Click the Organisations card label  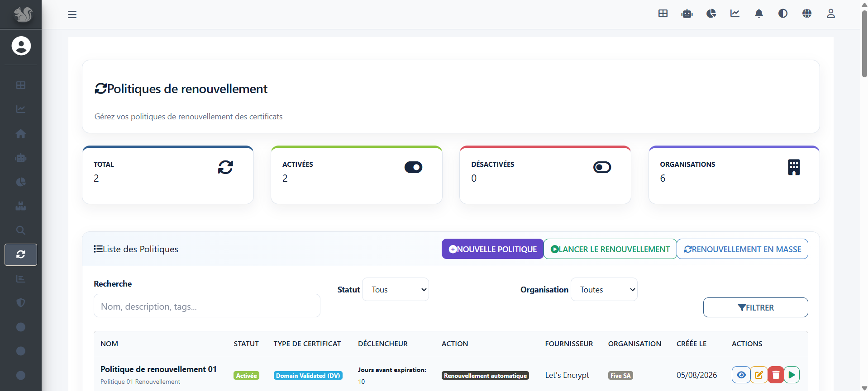coord(687,165)
